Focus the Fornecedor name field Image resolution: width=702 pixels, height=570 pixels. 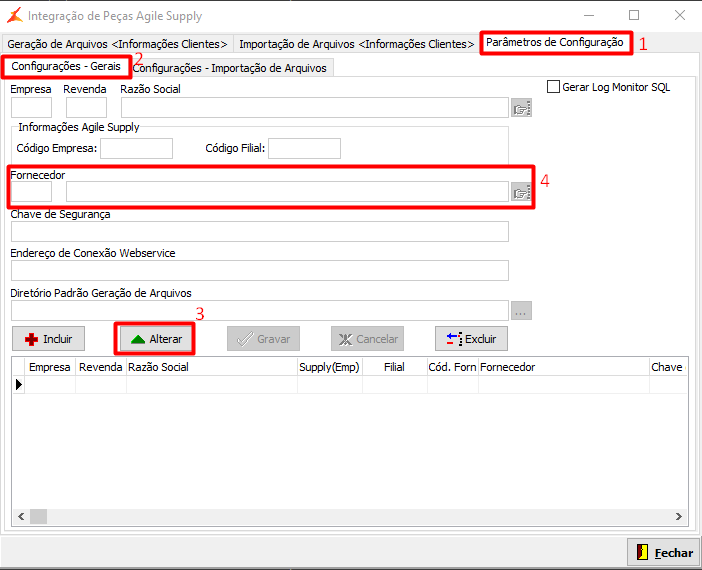[287, 192]
